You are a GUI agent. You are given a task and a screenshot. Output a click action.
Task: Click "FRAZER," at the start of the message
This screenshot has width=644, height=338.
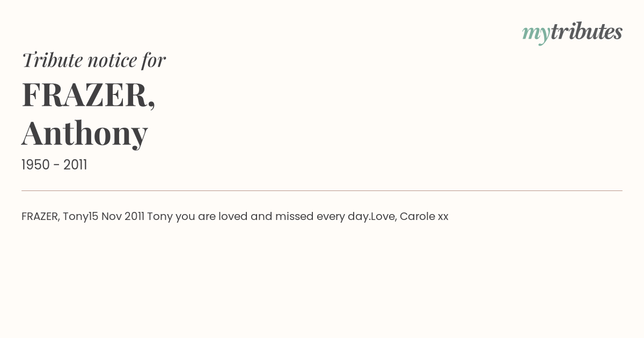tap(40, 217)
